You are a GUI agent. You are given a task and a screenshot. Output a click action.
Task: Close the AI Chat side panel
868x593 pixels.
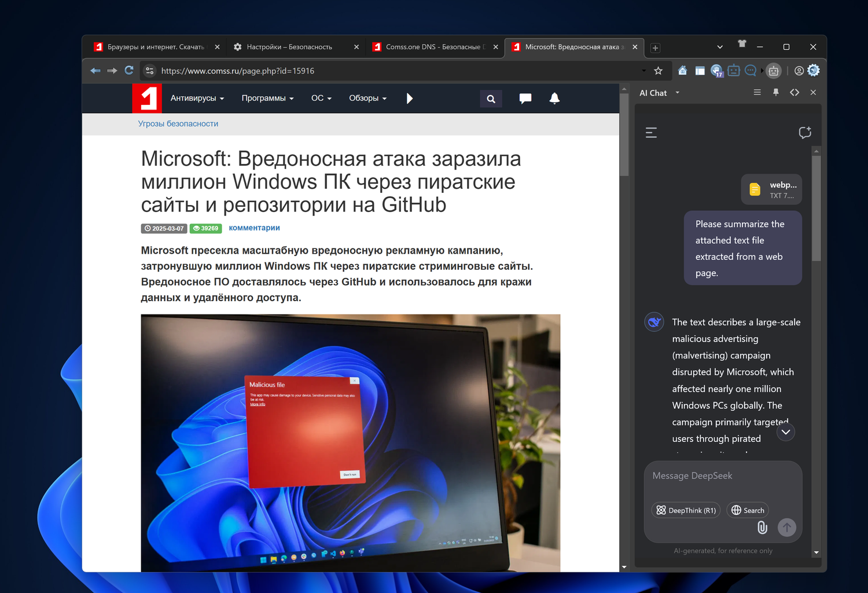[813, 92]
